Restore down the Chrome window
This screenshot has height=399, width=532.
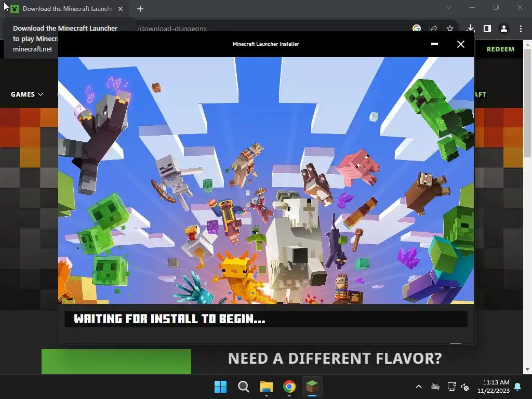(496, 7)
